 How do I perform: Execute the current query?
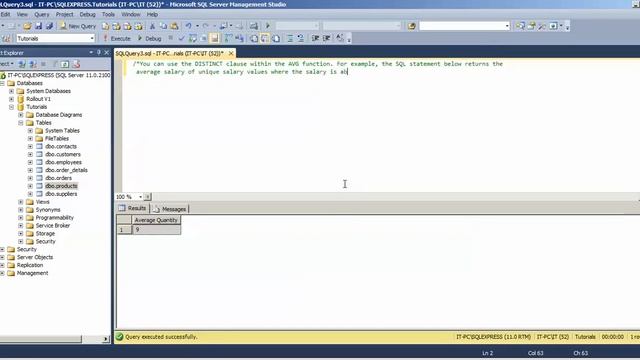click(117, 38)
